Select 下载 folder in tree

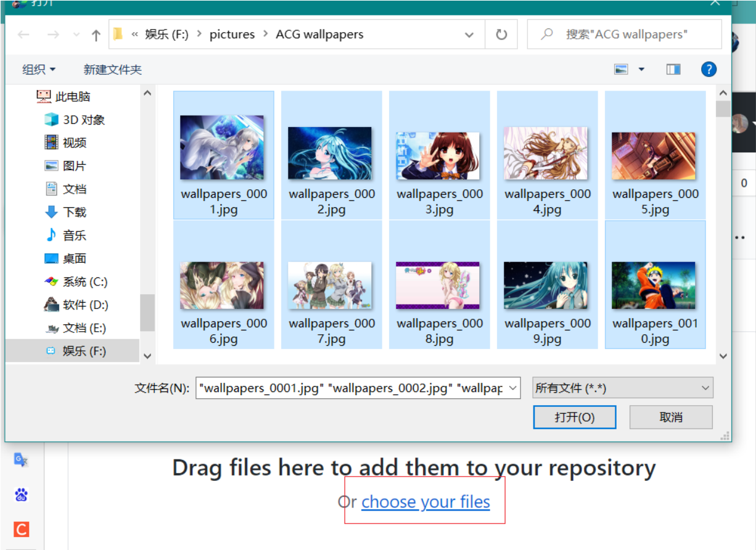tap(65, 212)
